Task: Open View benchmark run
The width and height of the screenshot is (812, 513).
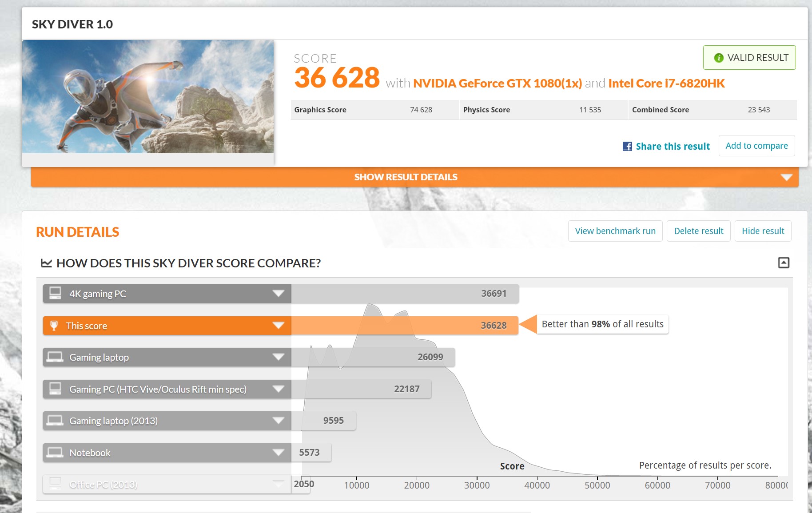Action: coord(615,231)
